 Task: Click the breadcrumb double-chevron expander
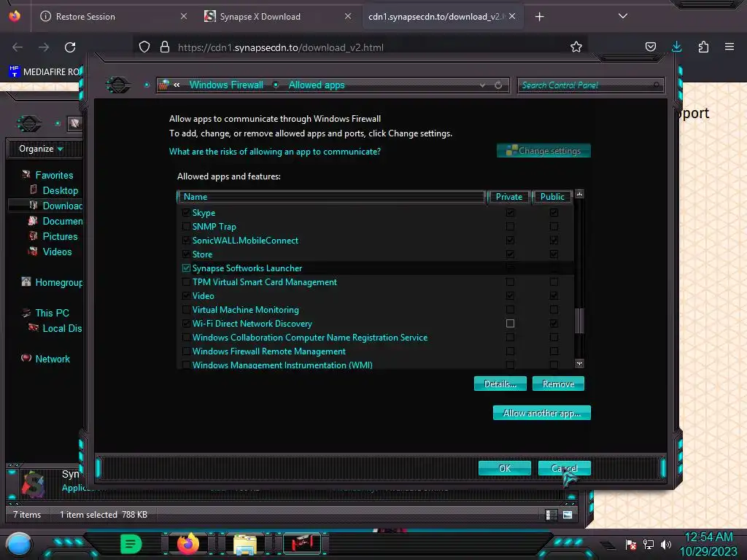(177, 85)
